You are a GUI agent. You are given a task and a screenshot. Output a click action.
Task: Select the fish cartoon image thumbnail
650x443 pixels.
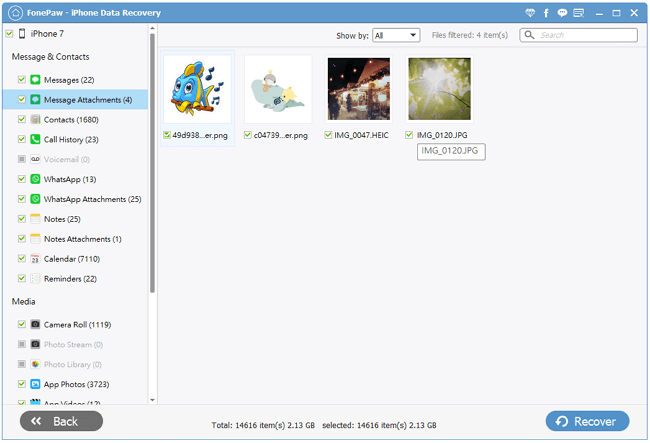(197, 88)
